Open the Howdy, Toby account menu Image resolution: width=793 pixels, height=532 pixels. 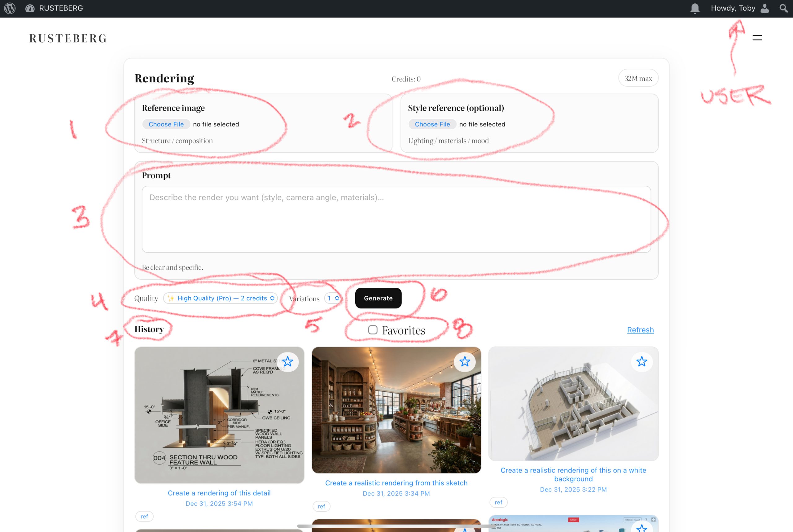pos(733,8)
